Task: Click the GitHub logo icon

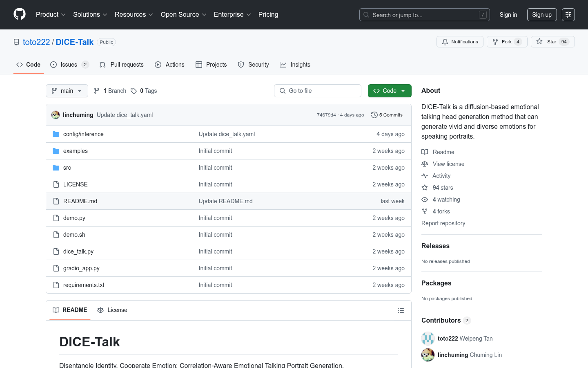Action: [x=20, y=14]
